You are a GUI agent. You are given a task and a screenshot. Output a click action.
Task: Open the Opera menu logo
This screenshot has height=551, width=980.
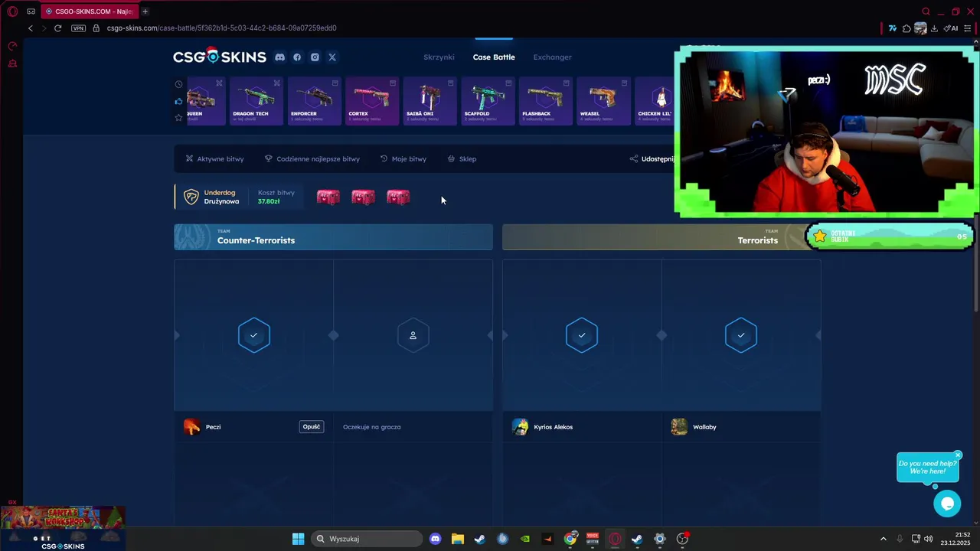pyautogui.click(x=12, y=11)
